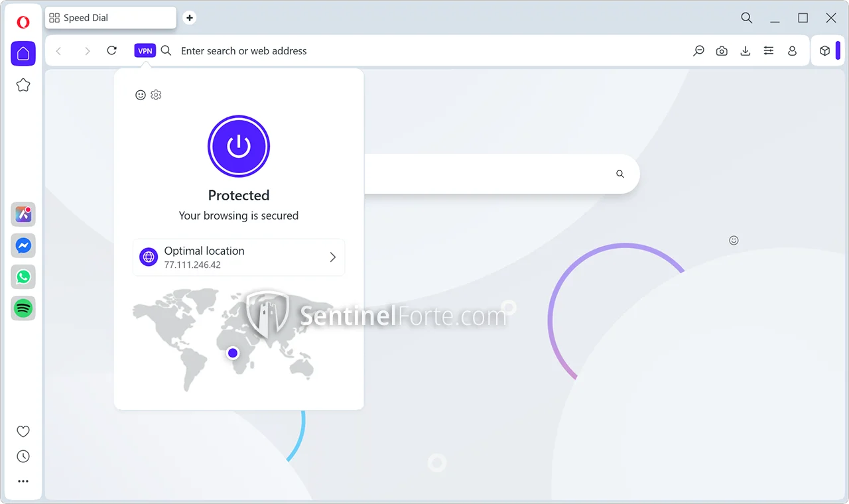Send VPN feedback via smiley icon
This screenshot has width=849, height=504.
(141, 95)
